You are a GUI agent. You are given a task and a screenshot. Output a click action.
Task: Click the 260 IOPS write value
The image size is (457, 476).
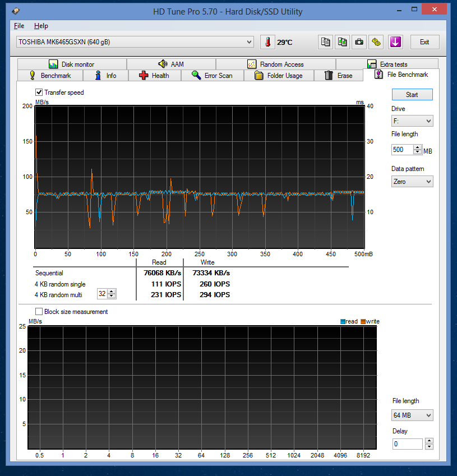click(215, 284)
